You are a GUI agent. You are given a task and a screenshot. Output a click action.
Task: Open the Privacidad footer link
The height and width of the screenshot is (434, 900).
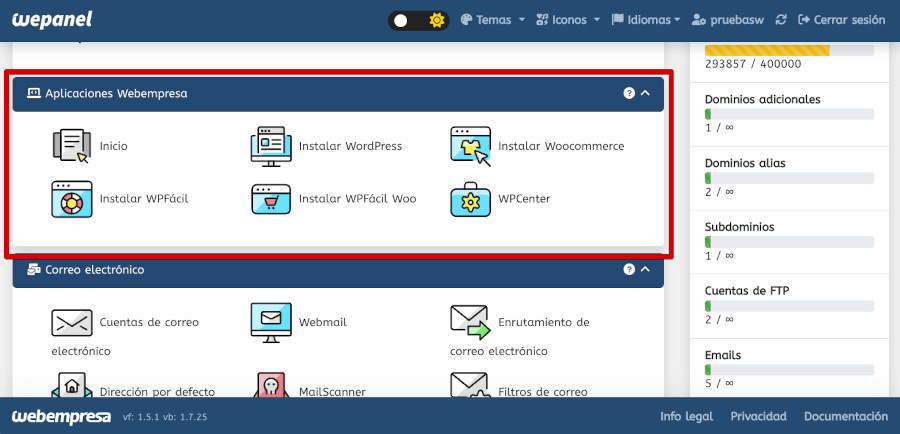click(758, 417)
